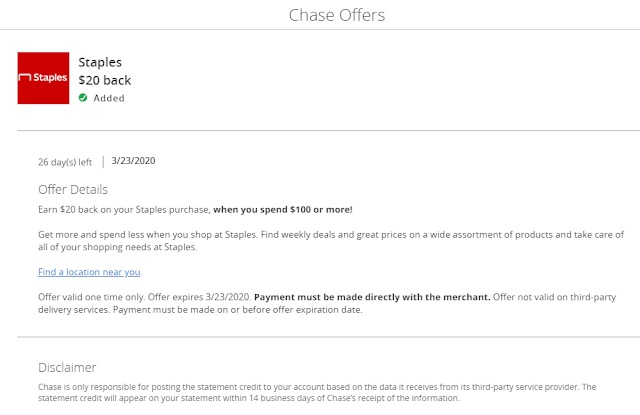640x415 pixels.
Task: Open the Find a location near you link
Action: click(90, 271)
